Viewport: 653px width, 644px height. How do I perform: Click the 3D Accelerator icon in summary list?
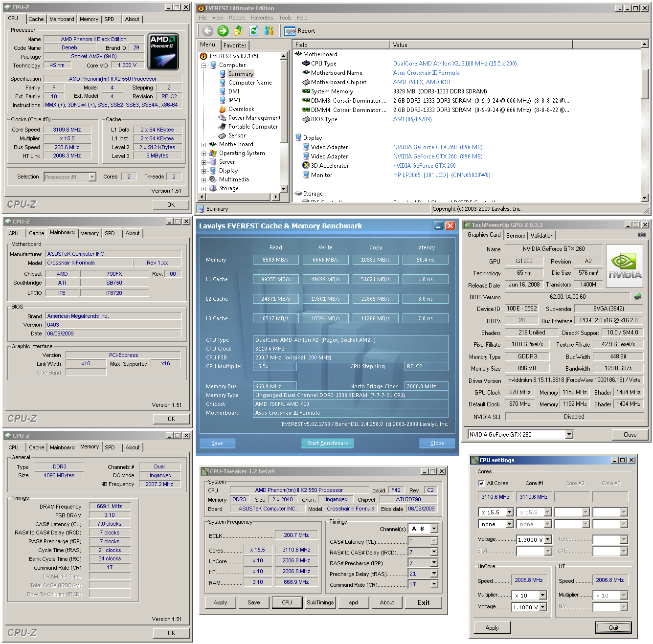(306, 166)
